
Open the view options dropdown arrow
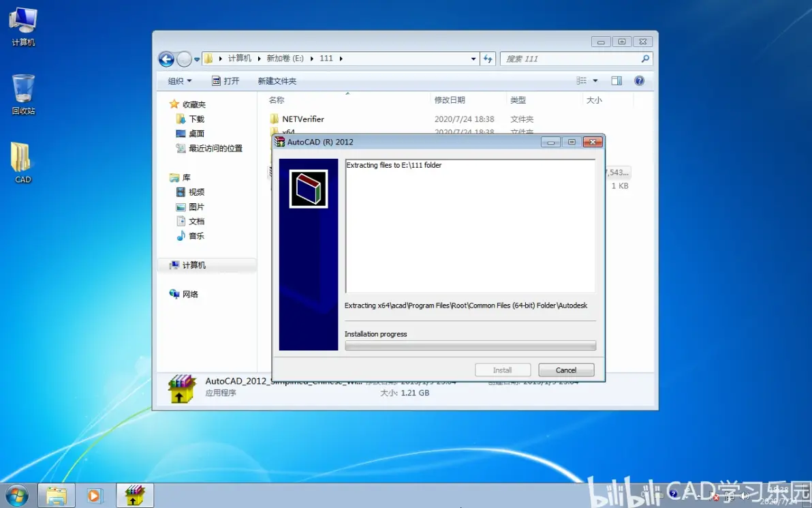click(595, 80)
